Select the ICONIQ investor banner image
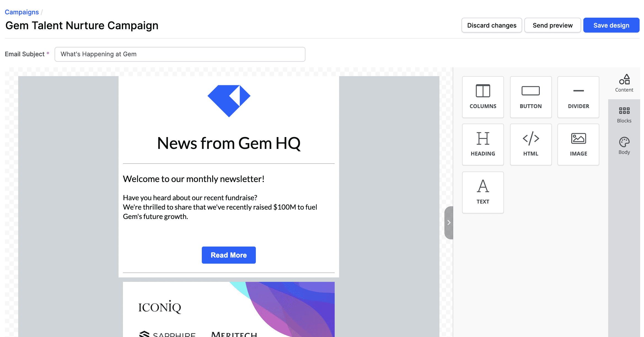The image size is (644, 337). point(229,309)
